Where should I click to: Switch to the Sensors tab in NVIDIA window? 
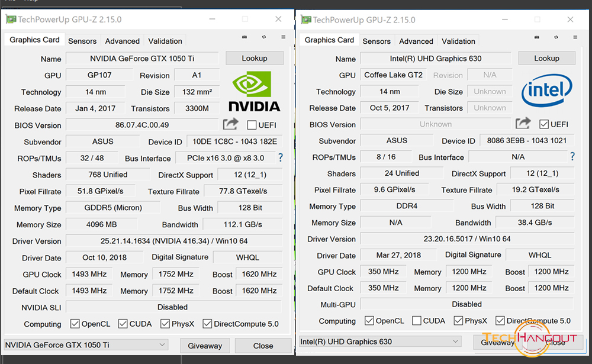82,41
